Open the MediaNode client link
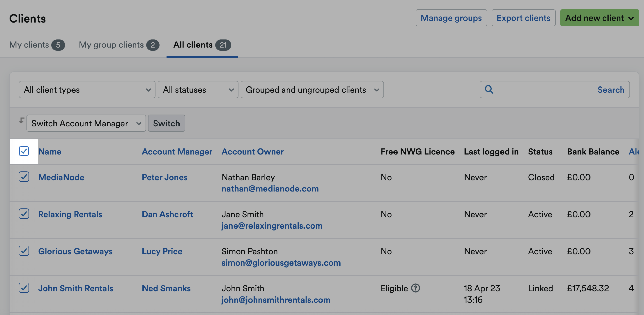 [61, 177]
